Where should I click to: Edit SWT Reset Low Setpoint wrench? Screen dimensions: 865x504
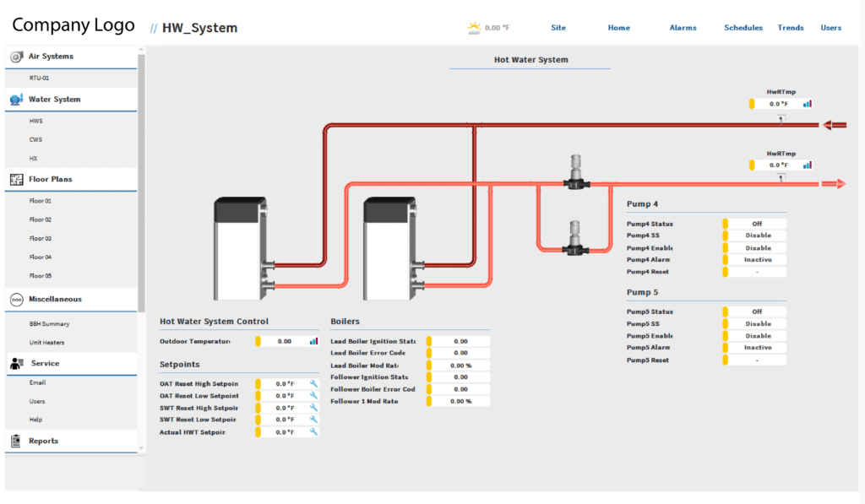313,420
